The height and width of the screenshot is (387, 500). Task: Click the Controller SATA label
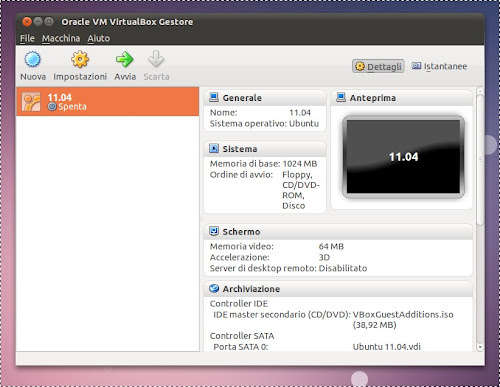(x=242, y=336)
